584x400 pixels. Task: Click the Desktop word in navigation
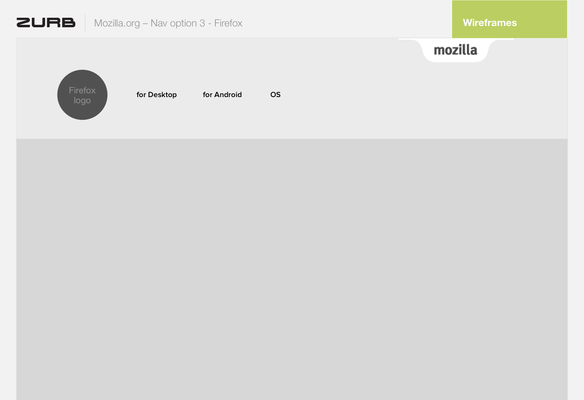pos(162,95)
